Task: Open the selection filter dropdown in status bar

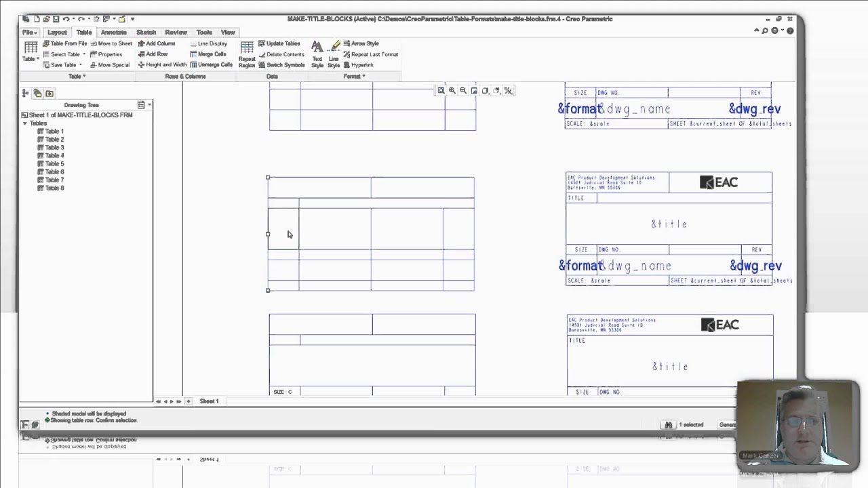Action: click(728, 425)
